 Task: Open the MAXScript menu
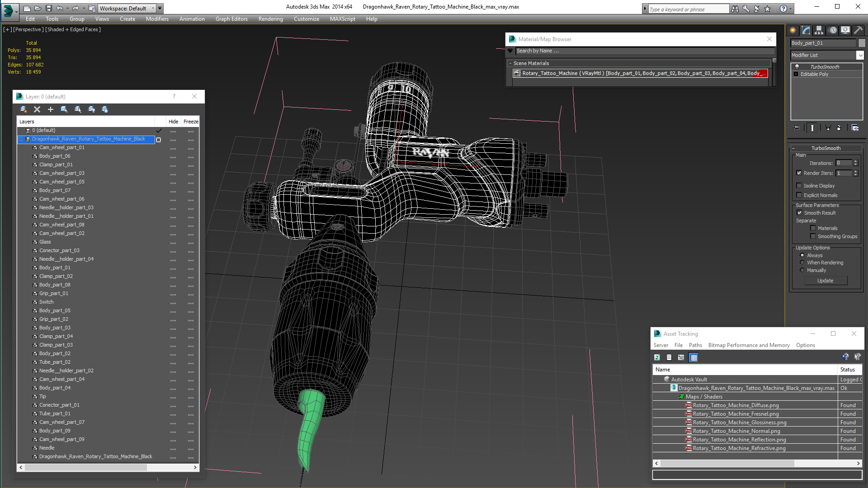(x=342, y=19)
